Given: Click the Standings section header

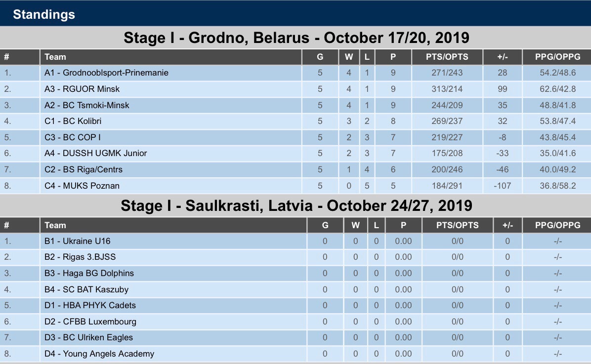Looking at the screenshot, I should (x=44, y=14).
